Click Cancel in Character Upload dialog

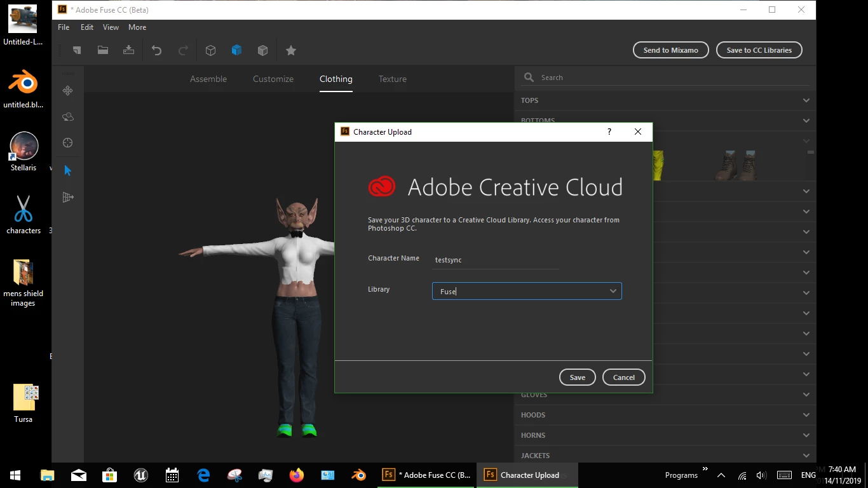[x=623, y=377]
